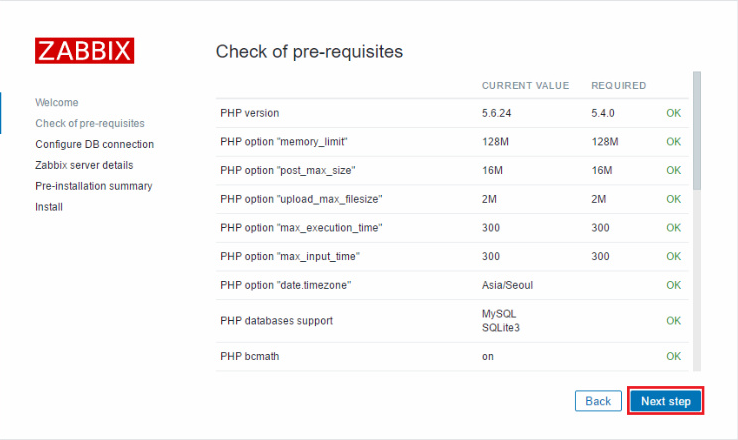
Task: Select Configure DB connection step
Action: [x=95, y=144]
